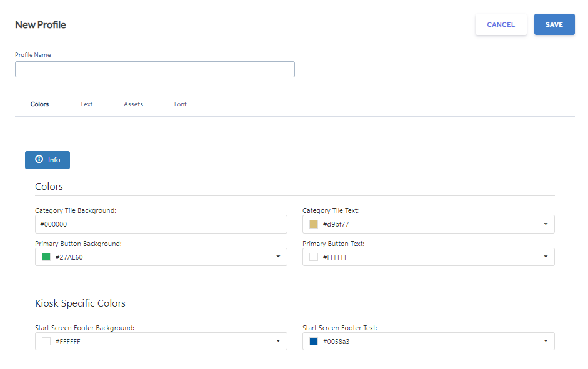
Task: Click white swatch for Footer Background
Action: [46, 342]
